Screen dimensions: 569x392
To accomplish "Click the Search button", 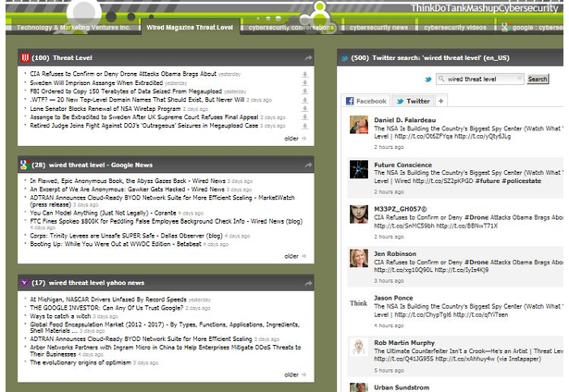I will (x=538, y=80).
